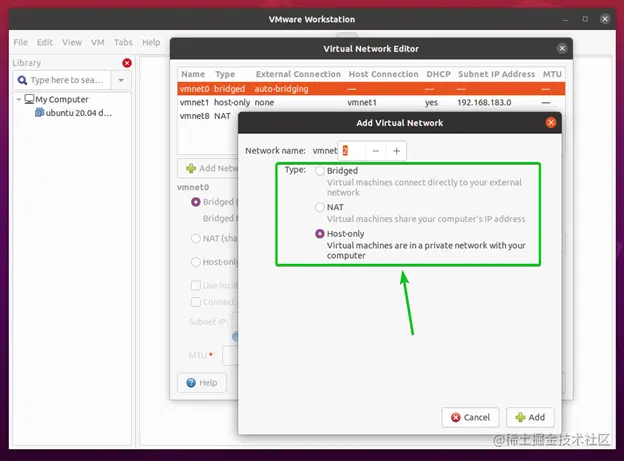Maximize the VMware Workstation window
This screenshot has width=624, height=461.
tap(585, 19)
